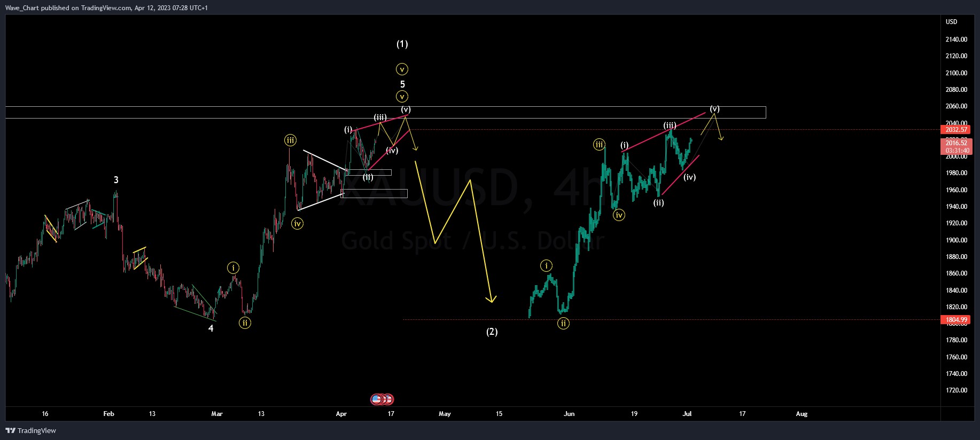The width and height of the screenshot is (980, 440).
Task: Click the 1940.00 price axis value
Action: pyautogui.click(x=956, y=207)
